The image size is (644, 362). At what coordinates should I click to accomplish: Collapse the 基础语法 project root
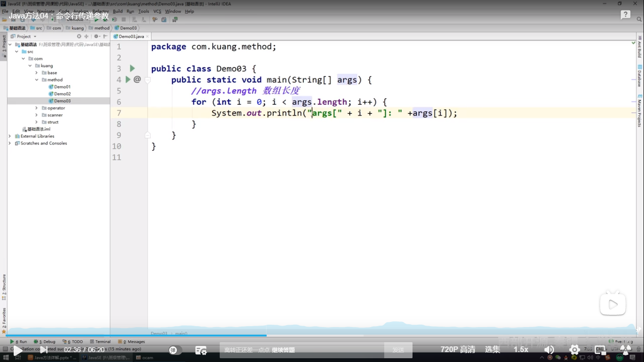coord(10,44)
